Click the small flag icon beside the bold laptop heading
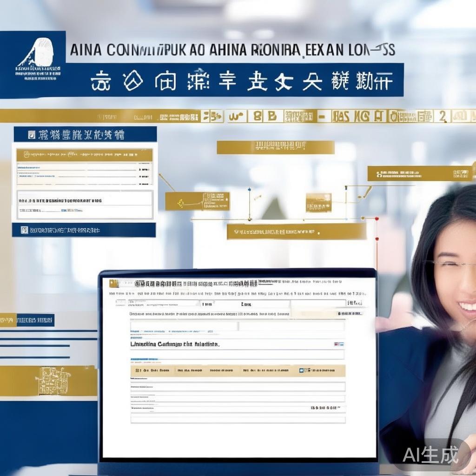476x476 pixels. pyautogui.click(x=338, y=344)
